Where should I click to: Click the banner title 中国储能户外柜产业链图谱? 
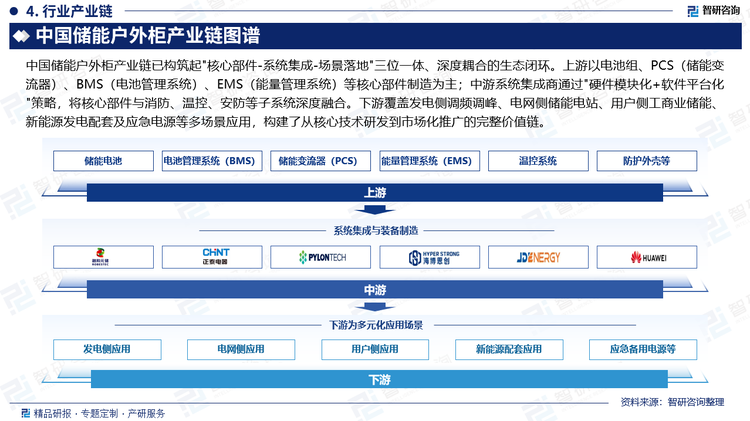148,36
